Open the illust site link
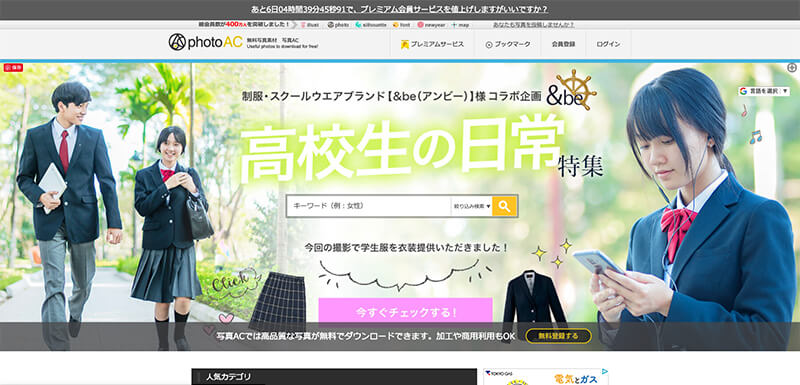Viewport: 800px width, 385px height. click(310, 24)
